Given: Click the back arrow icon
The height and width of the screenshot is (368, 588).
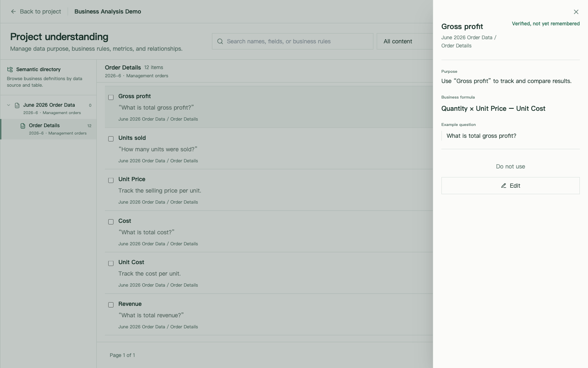Looking at the screenshot, I should pos(13,11).
